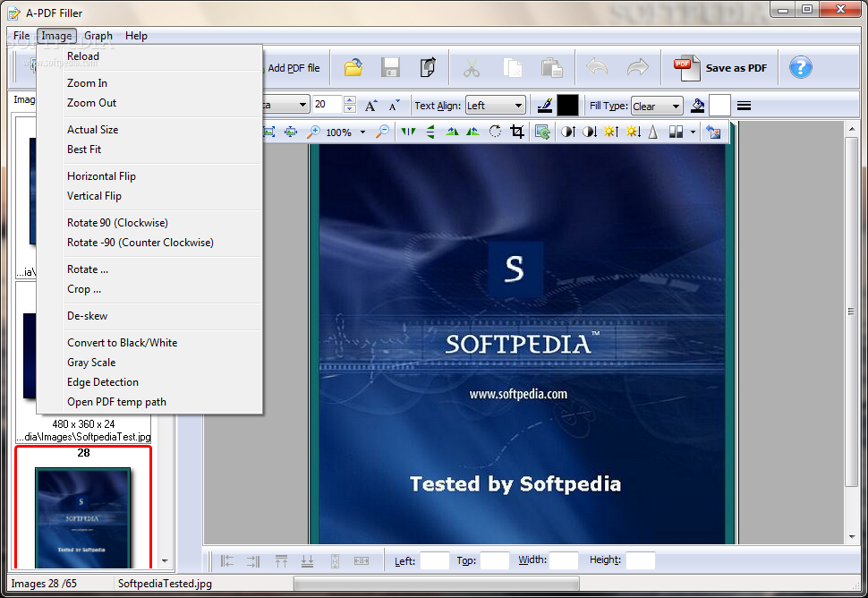Decrease contrast with the half-circle down icon

pos(590,132)
